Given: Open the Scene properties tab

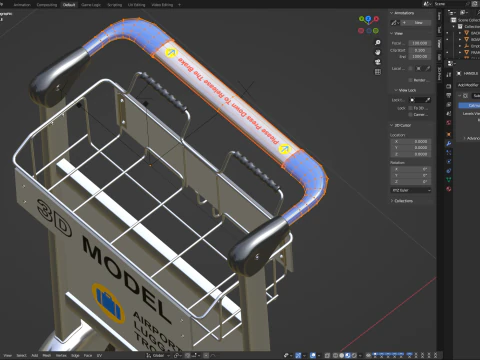Looking at the screenshot, I should [449, 113].
